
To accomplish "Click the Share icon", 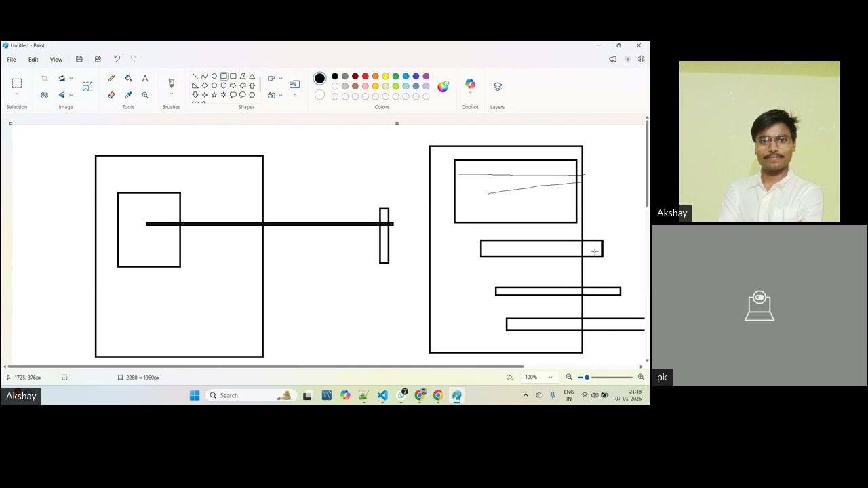I will click(98, 60).
